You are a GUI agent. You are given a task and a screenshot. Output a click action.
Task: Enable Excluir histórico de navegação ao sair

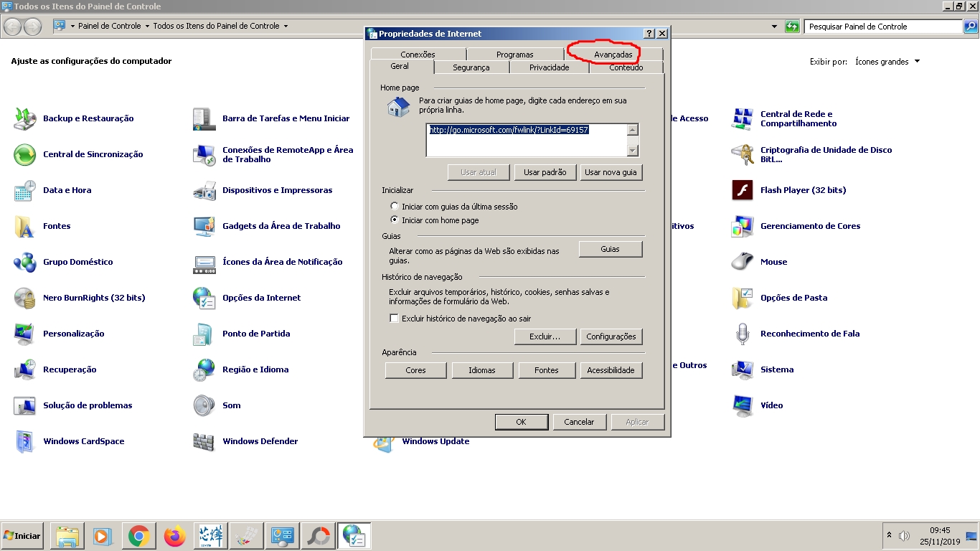(x=394, y=319)
